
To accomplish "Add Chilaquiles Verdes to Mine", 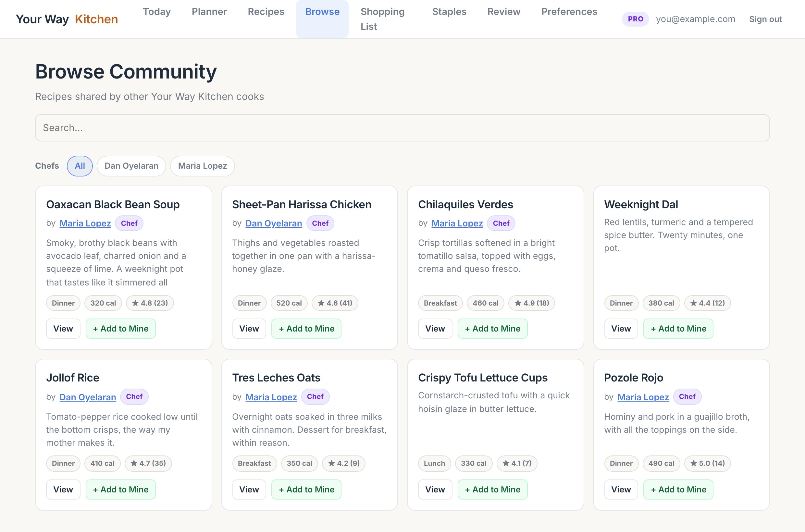I will [x=492, y=328].
